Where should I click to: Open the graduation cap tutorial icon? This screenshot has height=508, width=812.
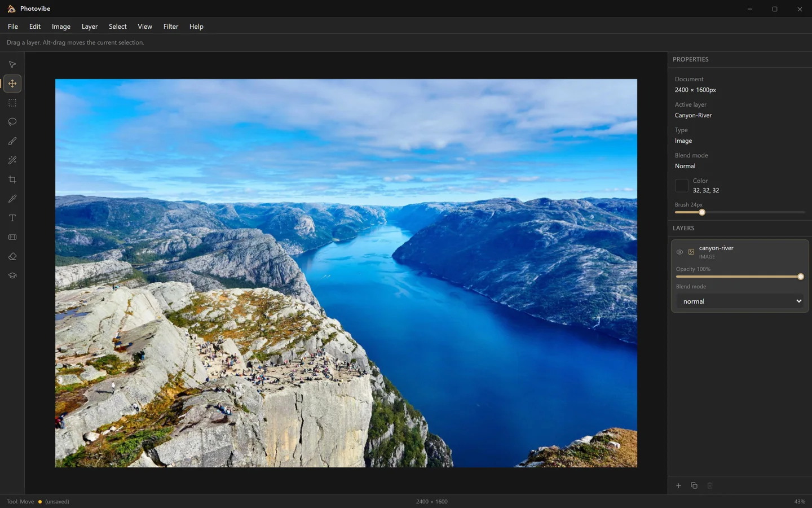tap(12, 275)
